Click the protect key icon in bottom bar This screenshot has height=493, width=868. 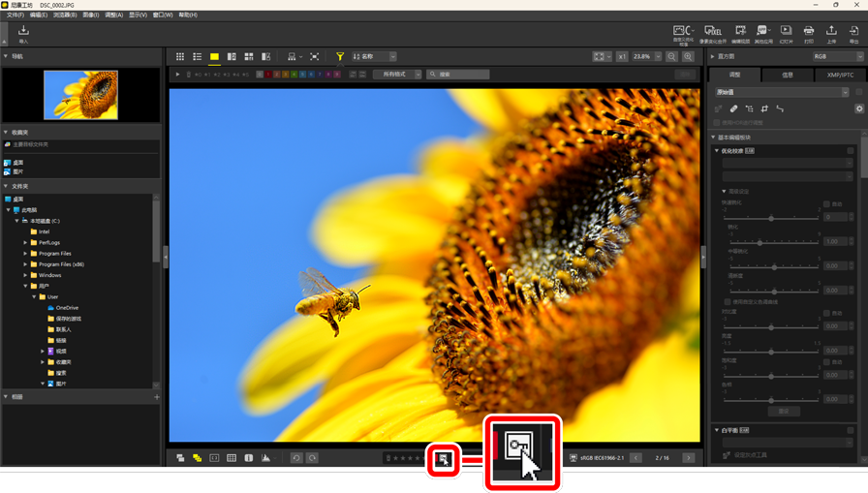tap(443, 458)
